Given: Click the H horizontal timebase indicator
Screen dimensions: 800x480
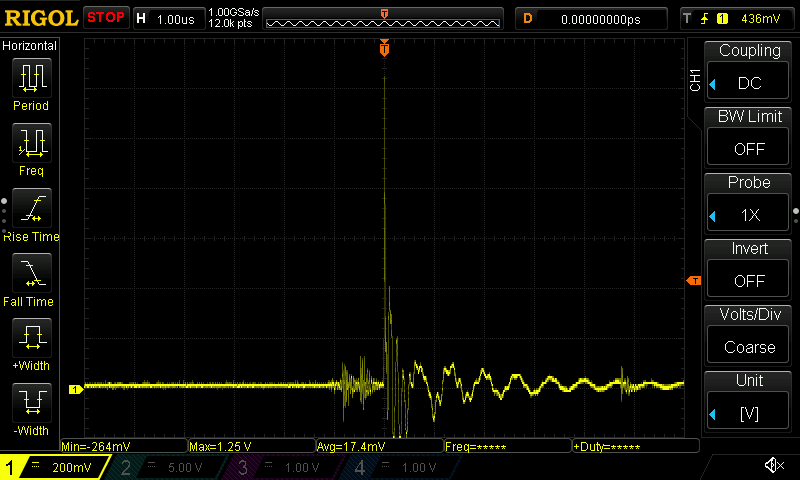Looking at the screenshot, I should [x=141, y=19].
